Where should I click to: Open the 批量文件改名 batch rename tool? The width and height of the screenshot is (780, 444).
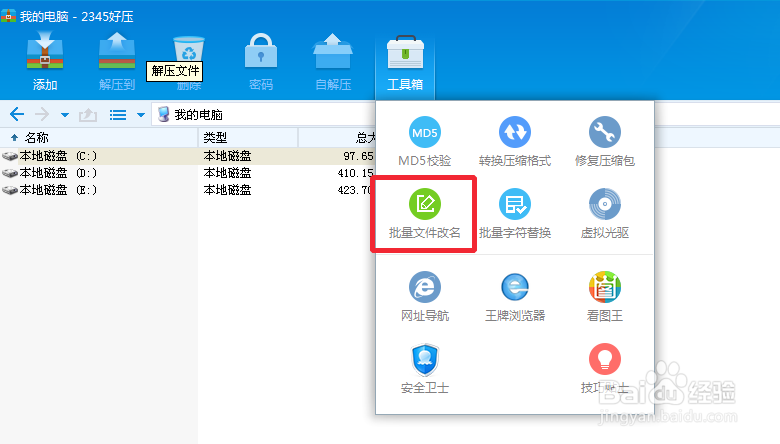[x=424, y=214]
